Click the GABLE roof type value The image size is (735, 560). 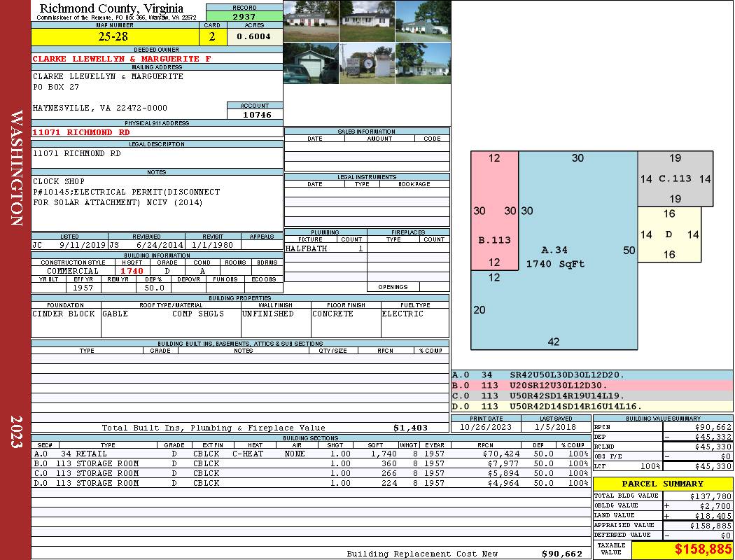coord(115,314)
